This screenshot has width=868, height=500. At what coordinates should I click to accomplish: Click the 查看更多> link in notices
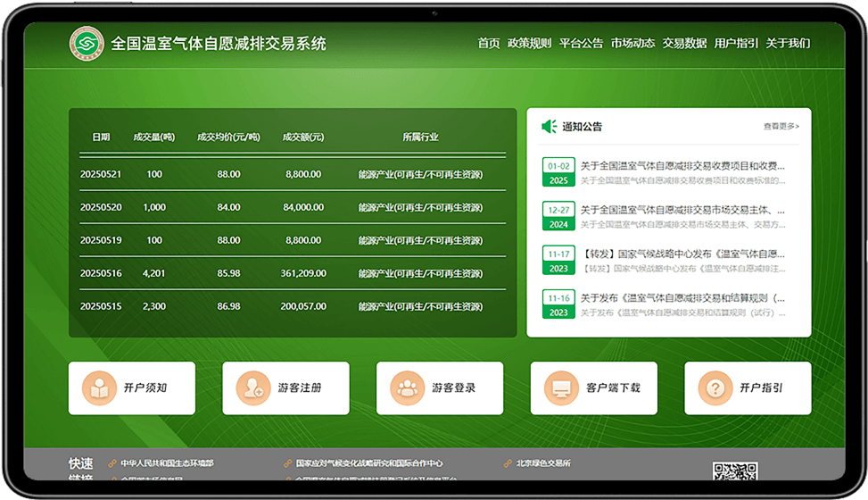pos(781,127)
